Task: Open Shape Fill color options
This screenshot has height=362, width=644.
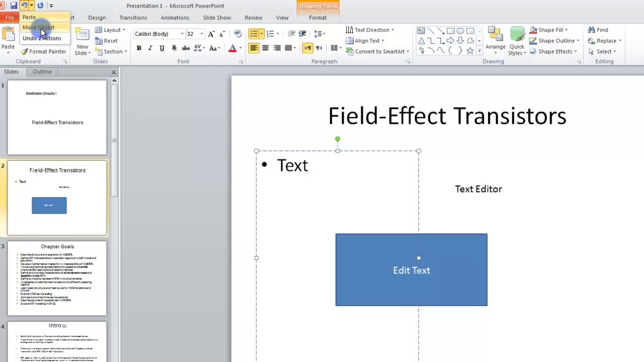Action: (x=549, y=30)
